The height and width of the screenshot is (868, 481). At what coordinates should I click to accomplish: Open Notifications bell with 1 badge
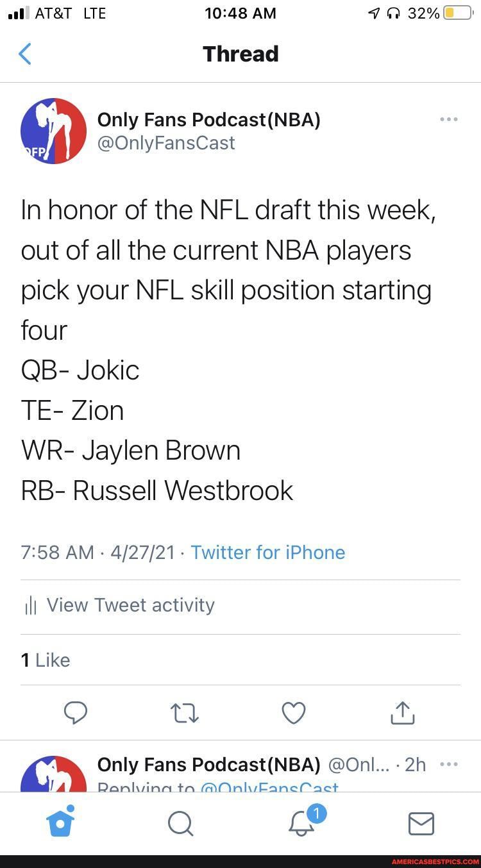(x=301, y=823)
